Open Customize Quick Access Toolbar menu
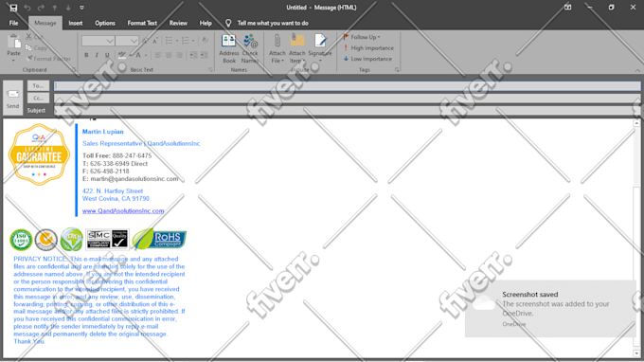Image resolution: width=644 pixels, height=362 pixels. pos(81,8)
